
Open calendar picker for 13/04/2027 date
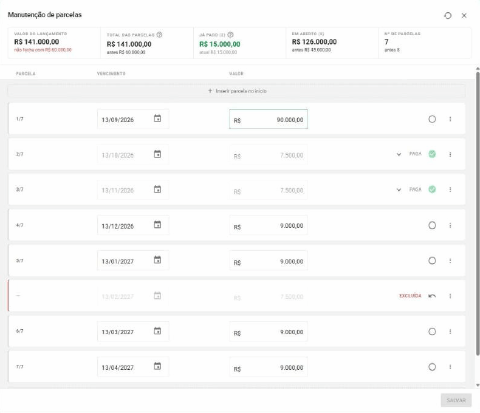157,366
